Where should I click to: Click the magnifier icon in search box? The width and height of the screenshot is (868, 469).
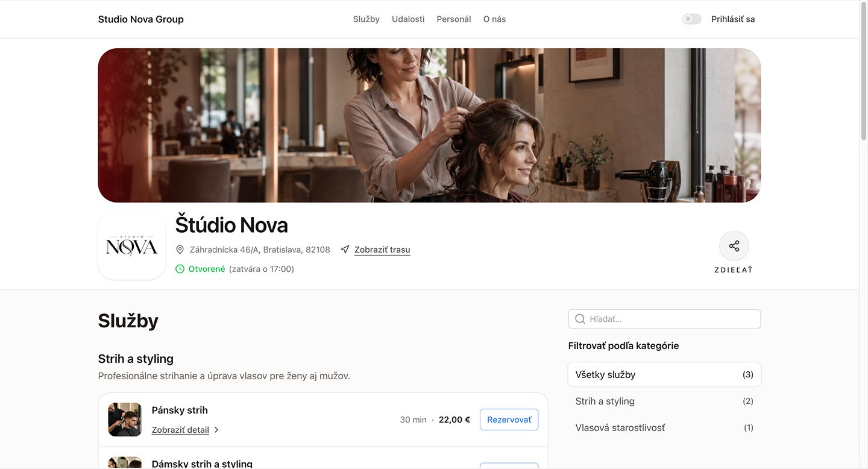point(580,319)
